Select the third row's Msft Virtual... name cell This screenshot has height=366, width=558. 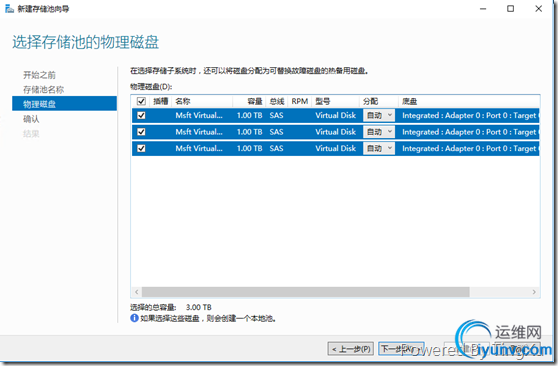199,148
